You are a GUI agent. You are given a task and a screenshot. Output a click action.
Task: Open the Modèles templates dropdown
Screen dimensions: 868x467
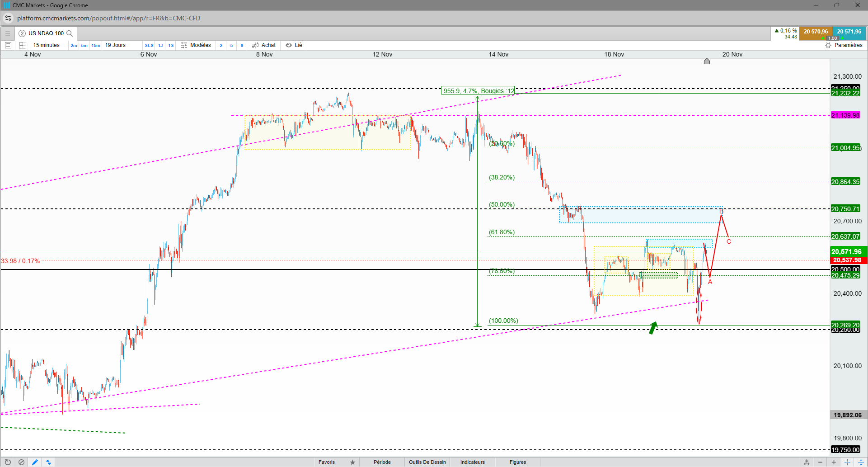point(196,45)
